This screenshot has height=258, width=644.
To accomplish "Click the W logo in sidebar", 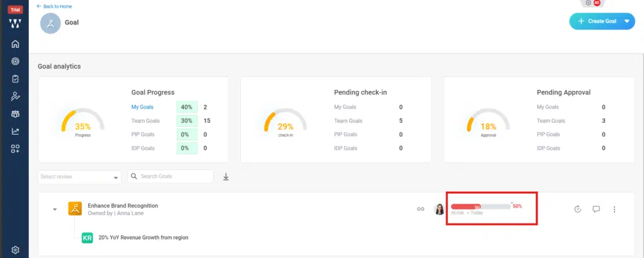I will [15, 24].
